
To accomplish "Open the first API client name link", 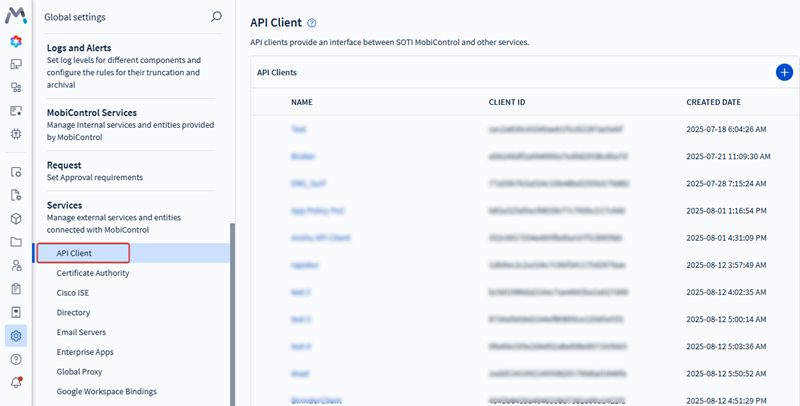I will [298, 129].
